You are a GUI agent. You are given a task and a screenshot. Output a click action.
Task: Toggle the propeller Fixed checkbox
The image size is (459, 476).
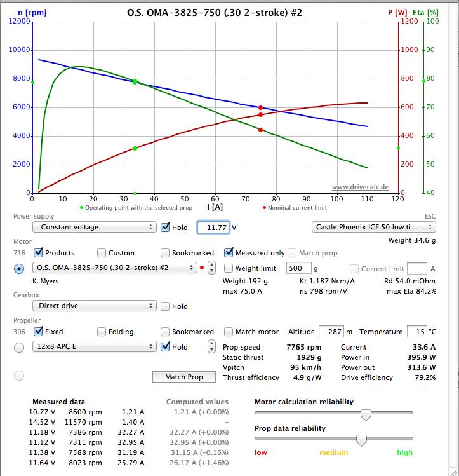38,331
